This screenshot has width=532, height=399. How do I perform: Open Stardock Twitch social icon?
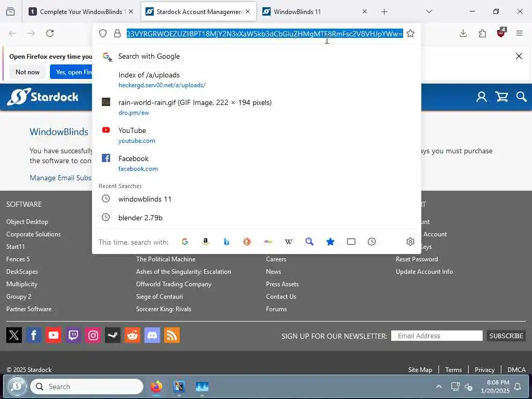pyautogui.click(x=73, y=335)
